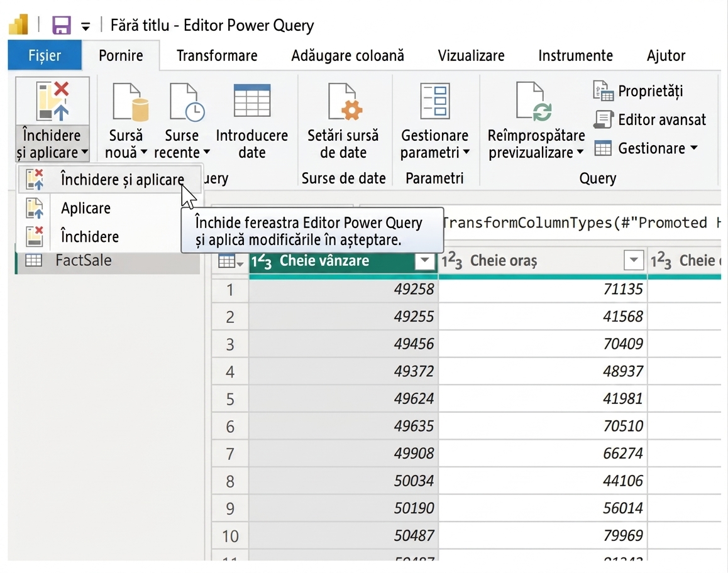728x573 pixels.
Task: Open the table options icon at grid corner
Action: [x=230, y=261]
